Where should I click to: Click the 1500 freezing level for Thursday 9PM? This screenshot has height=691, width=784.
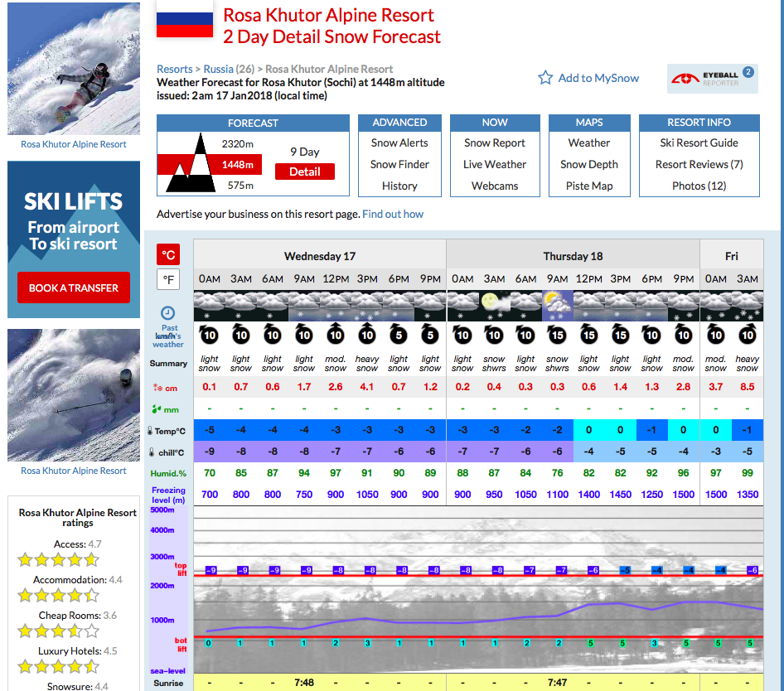(x=683, y=494)
